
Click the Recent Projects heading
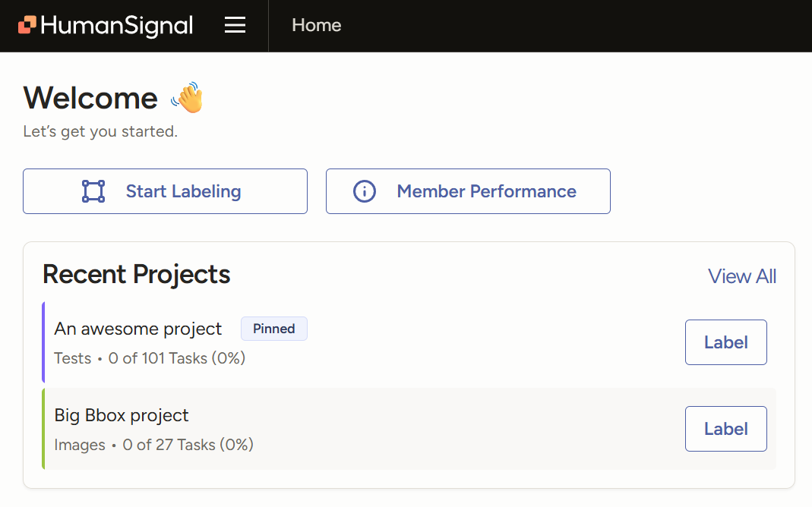pyautogui.click(x=137, y=275)
